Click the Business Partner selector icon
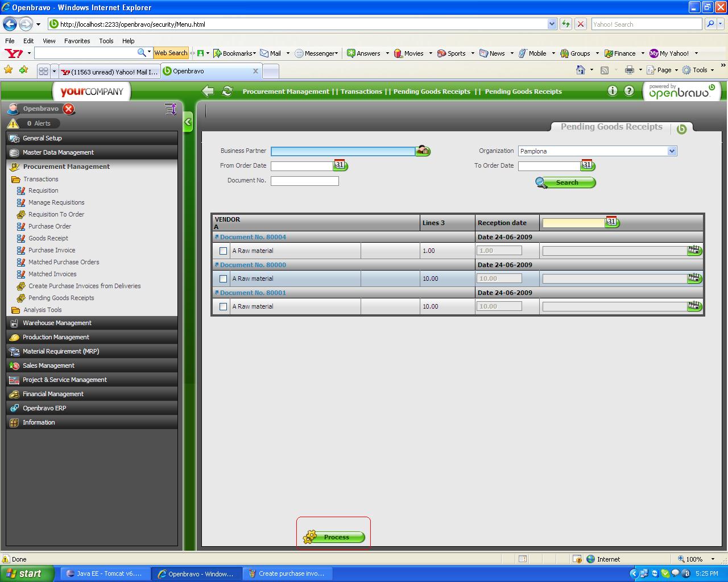This screenshot has width=728, height=582. [423, 151]
